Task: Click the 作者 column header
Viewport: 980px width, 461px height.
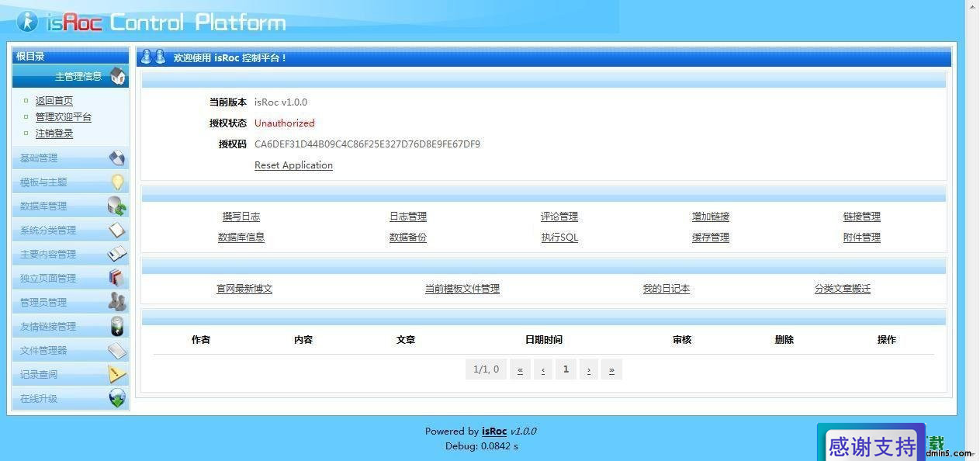Action: 201,340
